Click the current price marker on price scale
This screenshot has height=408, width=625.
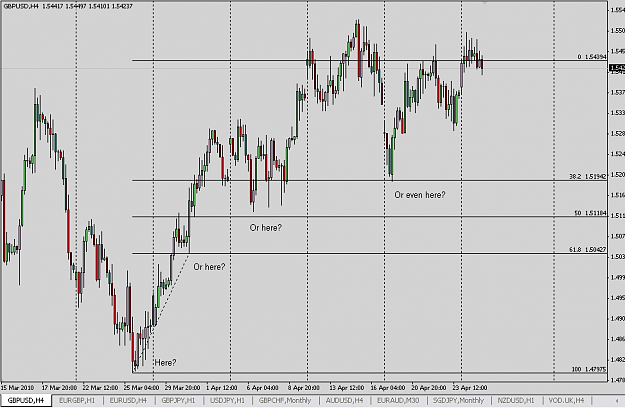(617, 69)
